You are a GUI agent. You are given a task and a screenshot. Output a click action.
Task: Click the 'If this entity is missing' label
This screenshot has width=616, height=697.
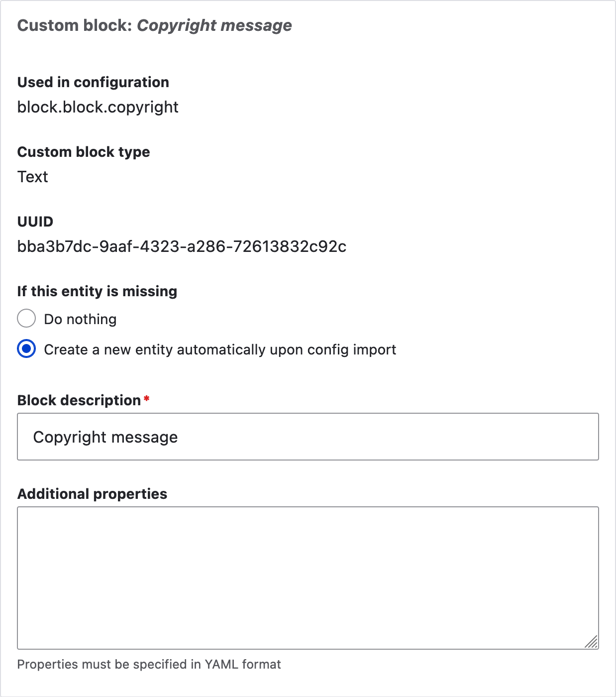pyautogui.click(x=97, y=291)
